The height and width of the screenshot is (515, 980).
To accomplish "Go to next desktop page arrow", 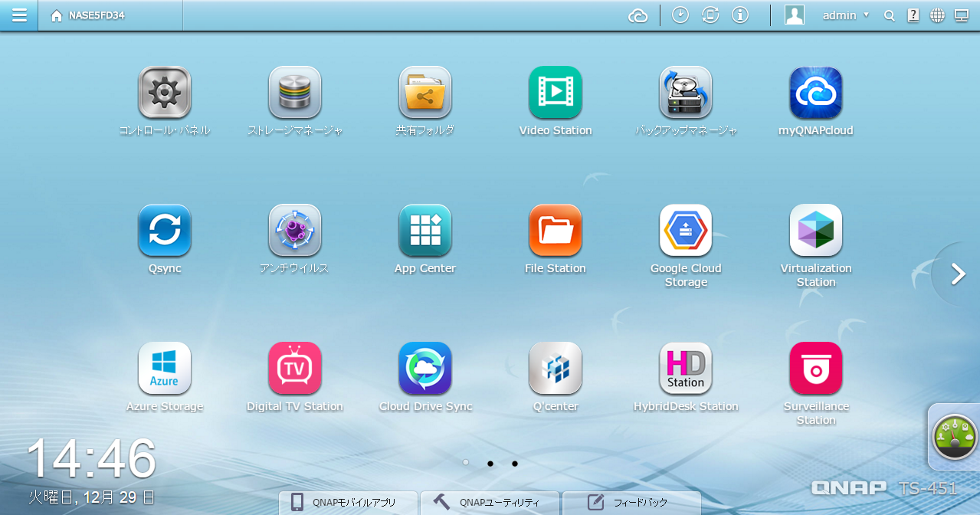I will point(958,274).
